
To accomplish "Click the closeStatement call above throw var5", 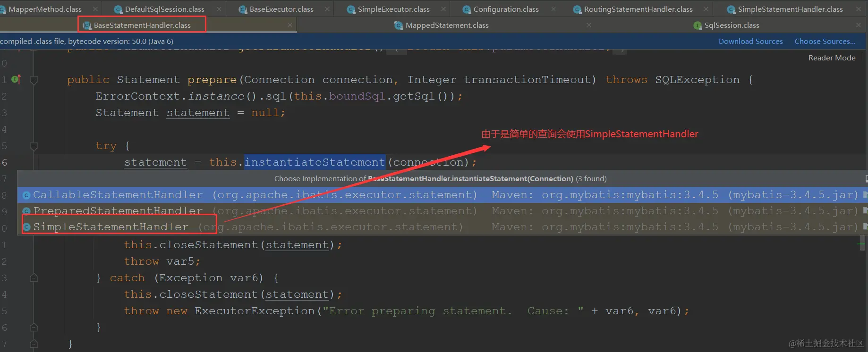I will click(208, 244).
